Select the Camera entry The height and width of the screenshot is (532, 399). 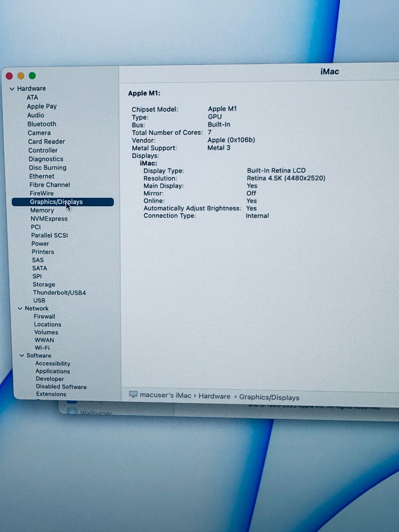[x=39, y=133]
